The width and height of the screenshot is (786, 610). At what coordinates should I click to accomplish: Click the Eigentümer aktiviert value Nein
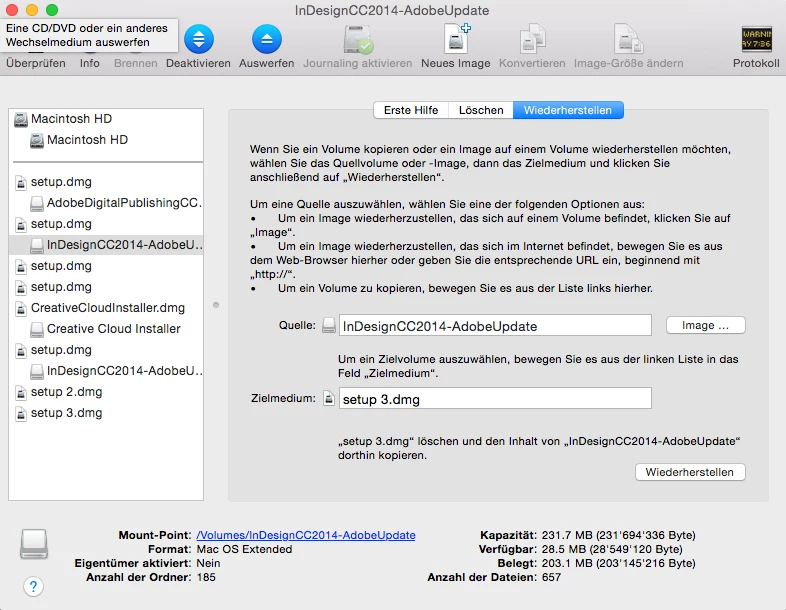pos(208,563)
